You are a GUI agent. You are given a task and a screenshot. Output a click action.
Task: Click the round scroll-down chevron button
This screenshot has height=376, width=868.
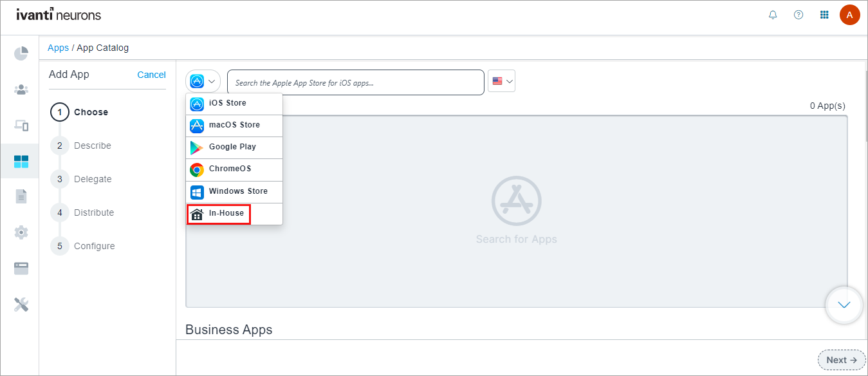click(844, 305)
